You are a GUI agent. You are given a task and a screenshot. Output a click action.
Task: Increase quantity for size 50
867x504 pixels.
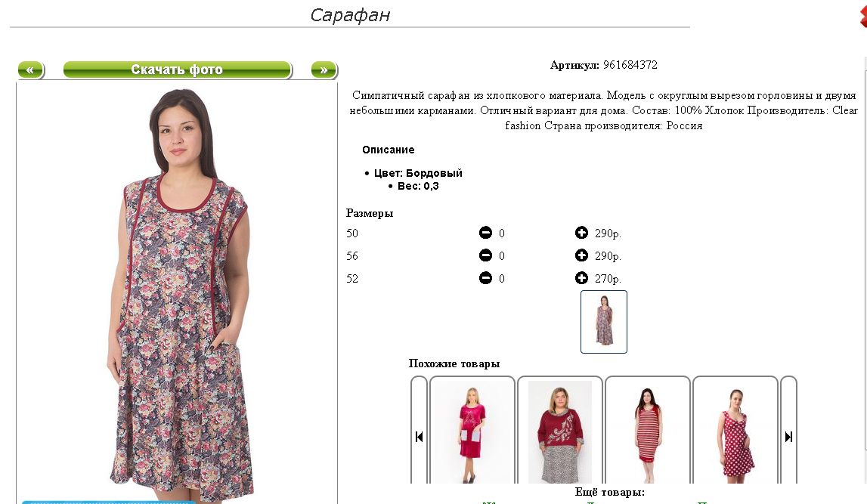[x=581, y=233]
